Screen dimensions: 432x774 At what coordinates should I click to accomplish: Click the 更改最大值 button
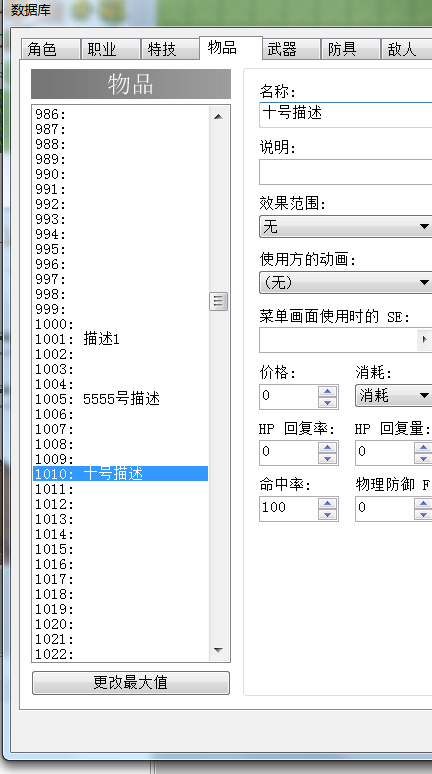coord(131,683)
